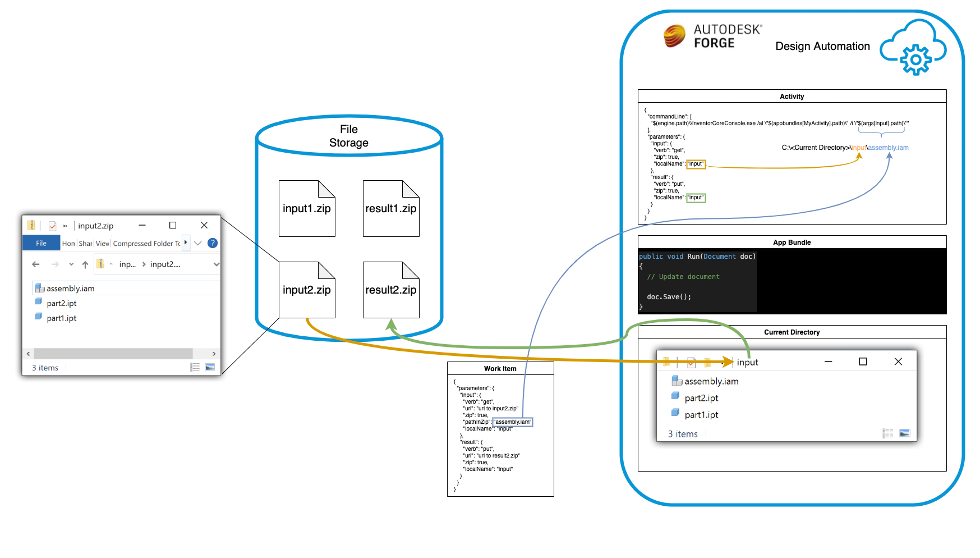This screenshot has height=558, width=980.
Task: Click the 'inp...' breadcrumb in the address bar
Action: [x=127, y=264]
